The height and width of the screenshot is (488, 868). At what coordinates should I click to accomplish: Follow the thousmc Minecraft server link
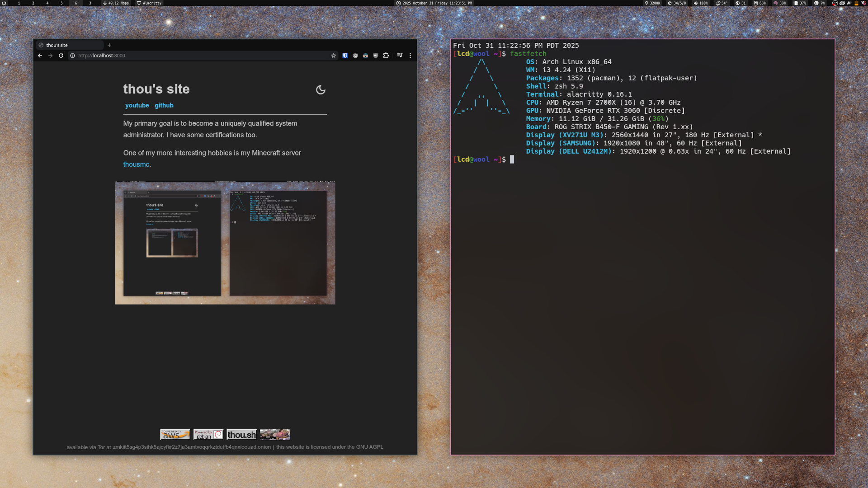point(136,164)
